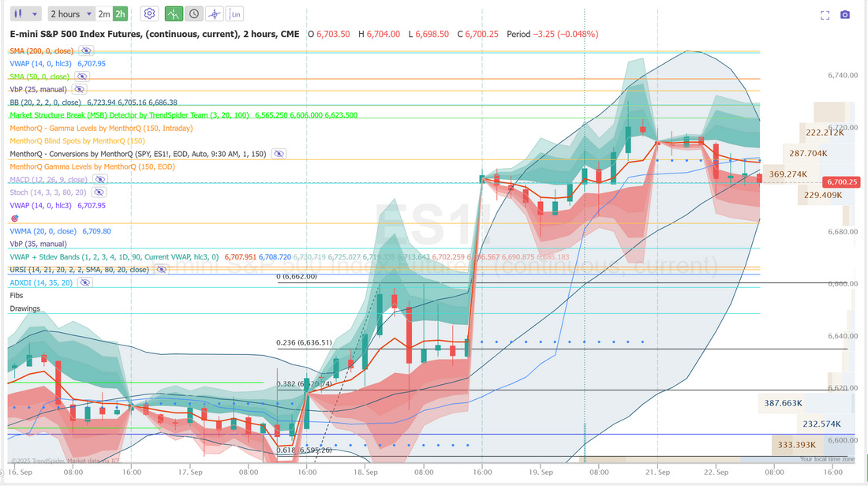The height and width of the screenshot is (493, 868).
Task: Enter fullscreen chart mode
Action: (825, 15)
